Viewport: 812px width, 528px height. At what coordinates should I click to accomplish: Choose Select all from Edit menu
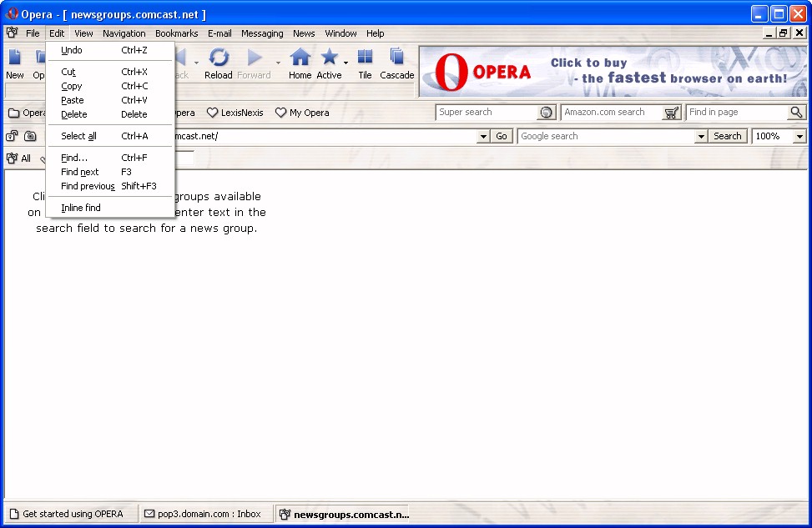(78, 136)
